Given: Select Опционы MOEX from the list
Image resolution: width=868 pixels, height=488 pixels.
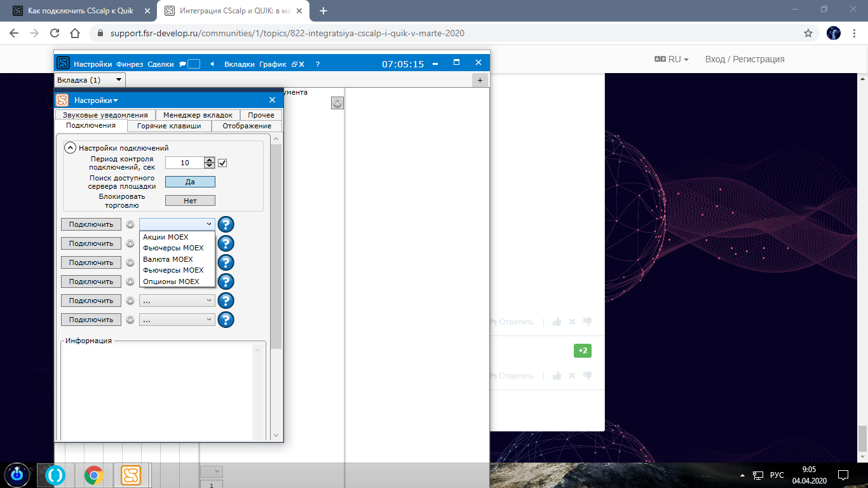Looking at the screenshot, I should 177,281.
